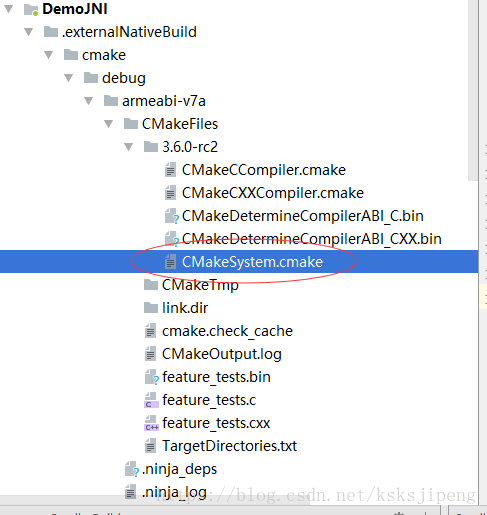Collapse the armeabi-v7a folder arrow

pos(89,101)
